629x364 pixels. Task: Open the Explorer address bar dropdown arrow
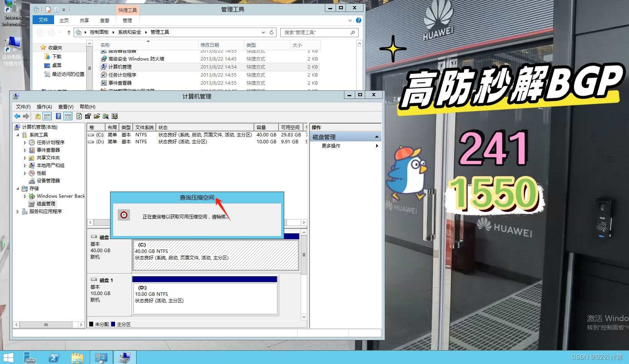click(263, 33)
